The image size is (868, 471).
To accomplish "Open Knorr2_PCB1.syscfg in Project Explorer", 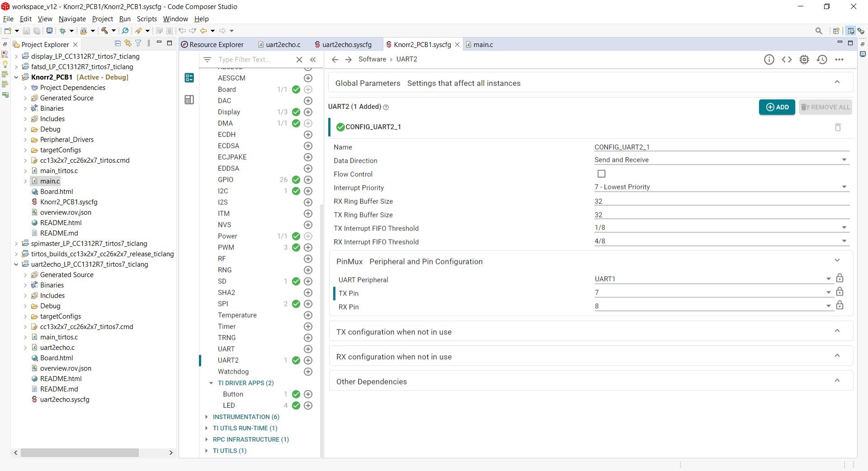I will (x=68, y=202).
